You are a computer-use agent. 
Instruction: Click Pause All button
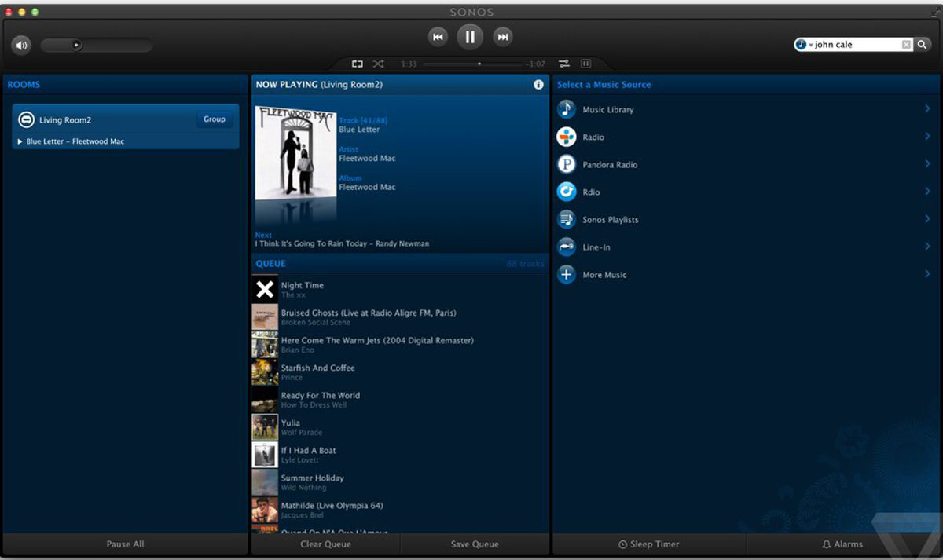pyautogui.click(x=125, y=544)
